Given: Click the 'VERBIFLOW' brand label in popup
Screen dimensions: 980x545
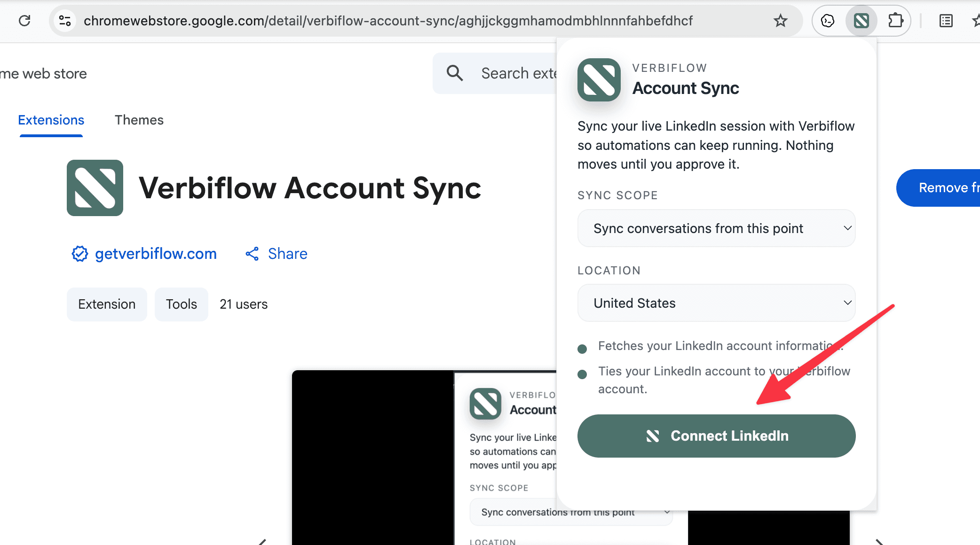Looking at the screenshot, I should click(670, 68).
